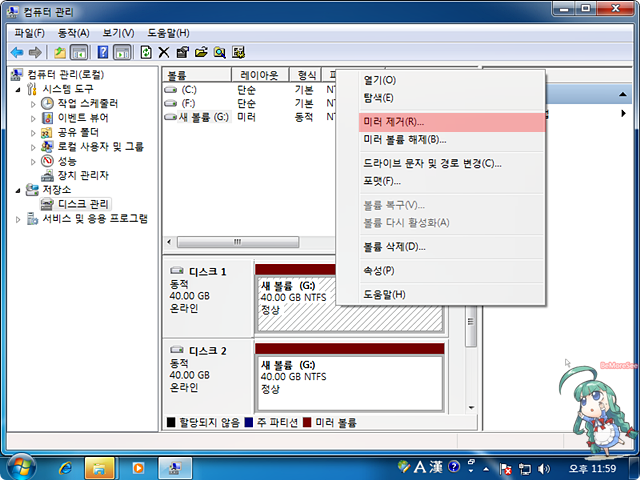Expand 서비스 및 응용 프로그램 node
Screen dimensions: 640x480
click(x=19, y=218)
